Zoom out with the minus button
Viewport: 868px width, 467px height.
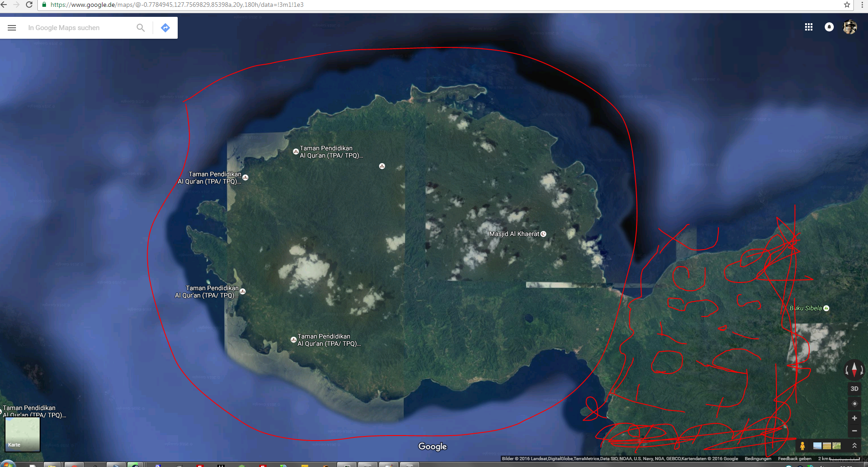(854, 431)
